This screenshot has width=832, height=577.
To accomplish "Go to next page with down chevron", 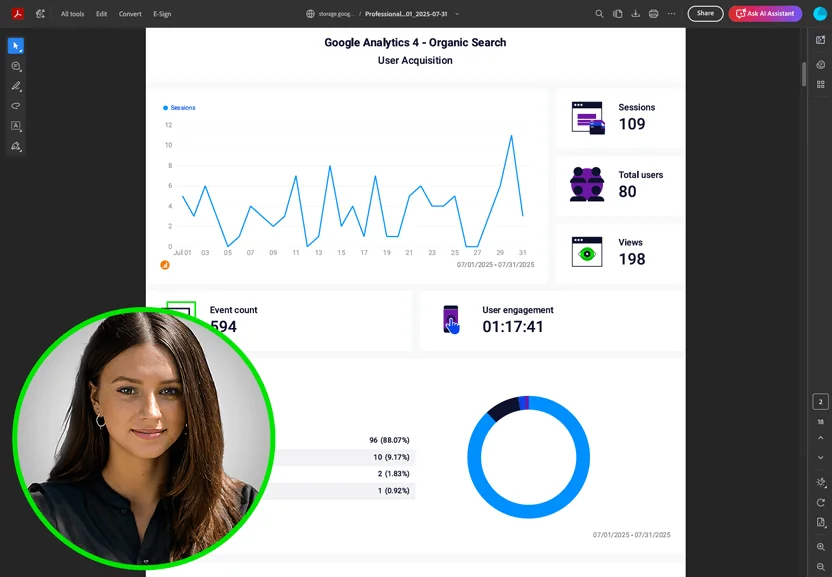I will click(821, 457).
